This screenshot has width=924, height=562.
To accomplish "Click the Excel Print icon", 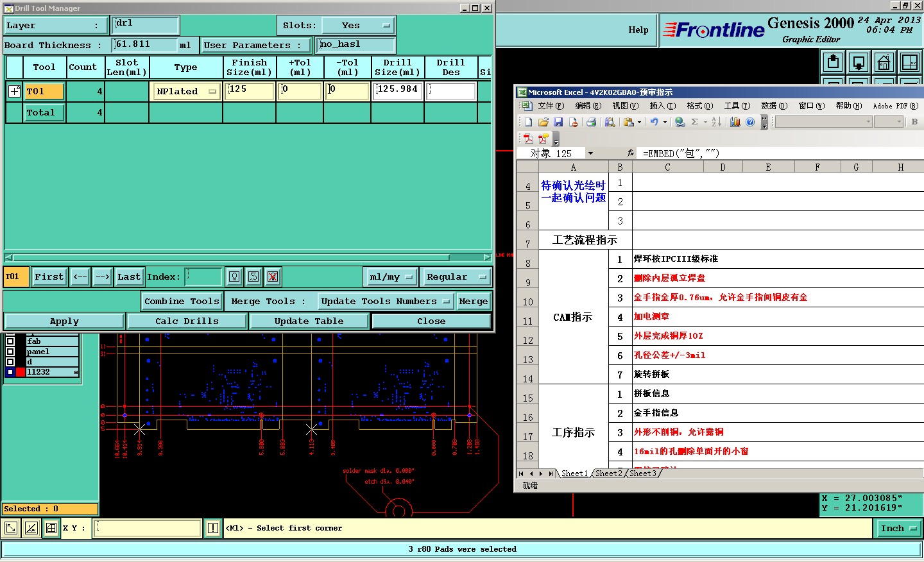I will 591,122.
